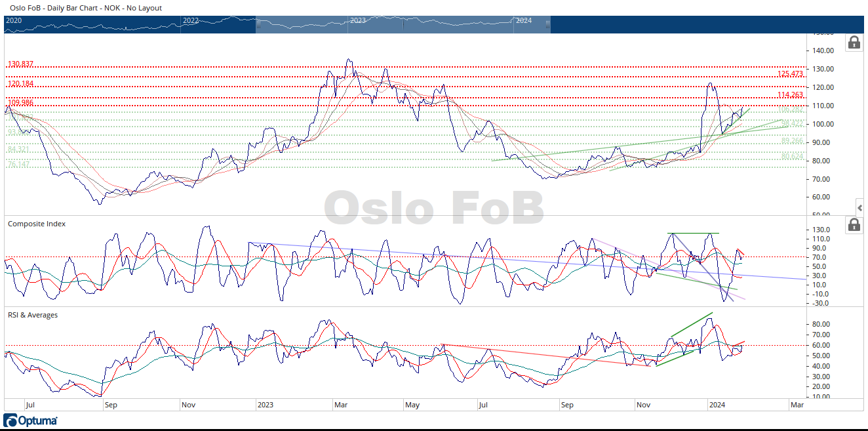The height and width of the screenshot is (431, 868).
Task: Click the 114.263 level label
Action: tap(791, 95)
